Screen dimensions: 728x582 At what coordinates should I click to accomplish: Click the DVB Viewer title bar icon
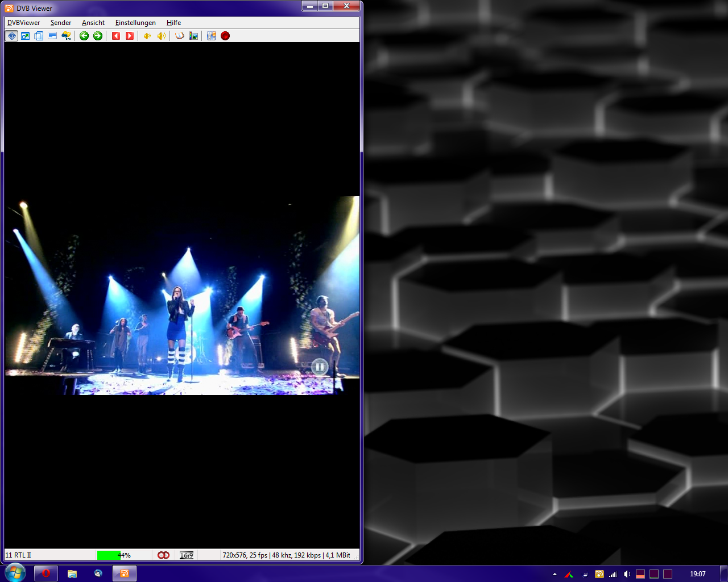[x=9, y=8]
